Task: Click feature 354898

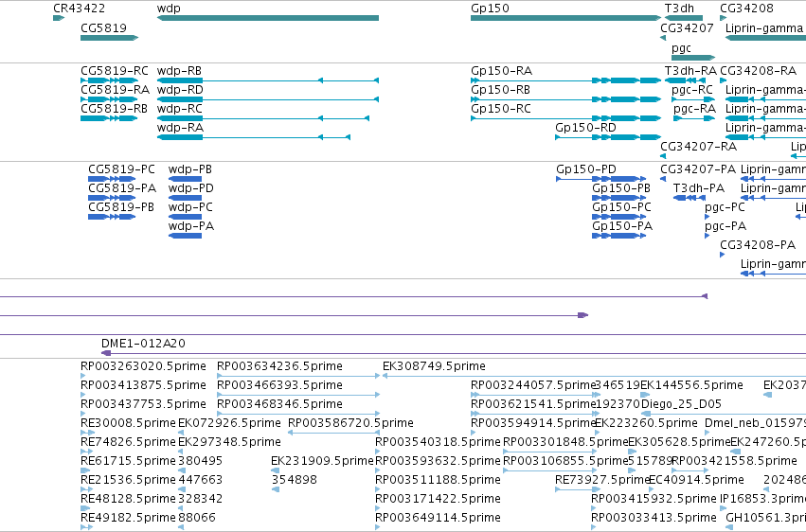Action: click(x=276, y=489)
